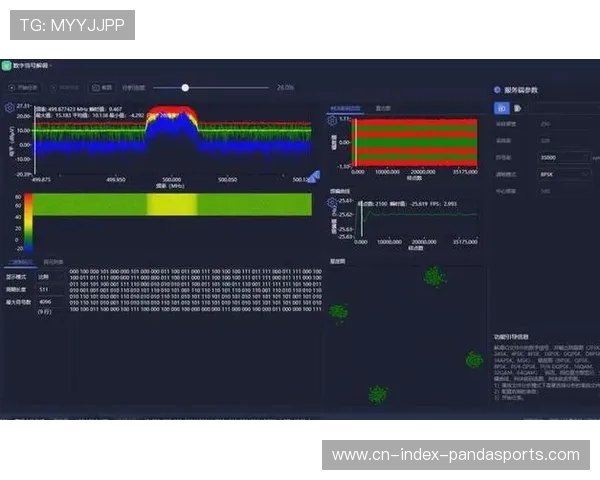The image size is (600, 480).
Task: Open the BPSK modulation type dropdown
Action: point(562,173)
